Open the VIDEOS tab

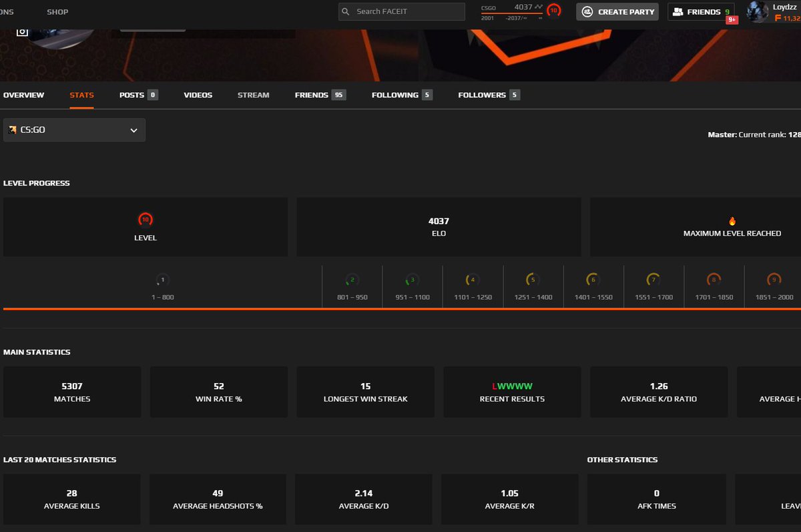198,95
